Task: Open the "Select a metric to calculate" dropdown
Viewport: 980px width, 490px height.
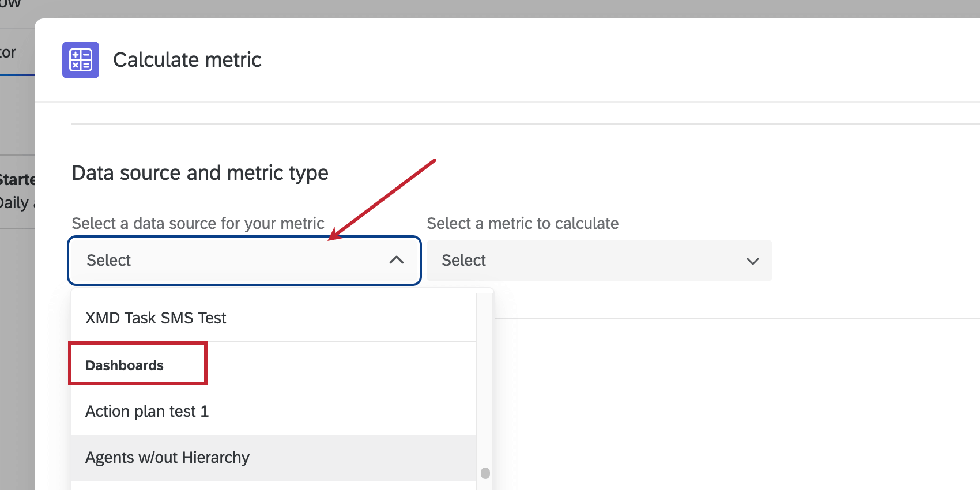Action: (598, 261)
